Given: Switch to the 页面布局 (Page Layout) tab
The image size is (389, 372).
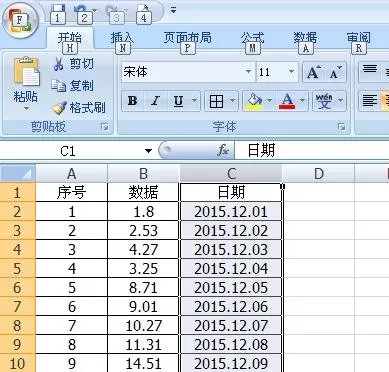Looking at the screenshot, I should pyautogui.click(x=187, y=38).
